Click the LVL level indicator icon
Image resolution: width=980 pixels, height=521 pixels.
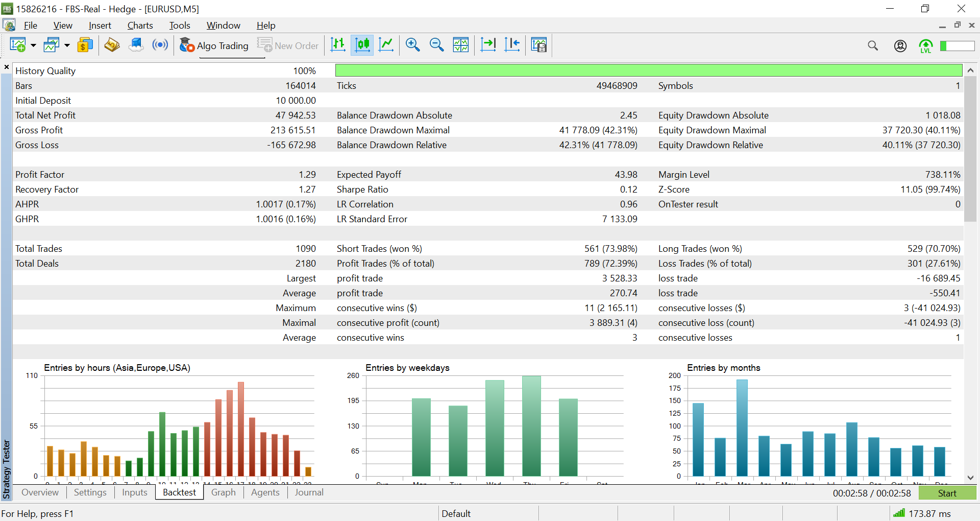(926, 46)
